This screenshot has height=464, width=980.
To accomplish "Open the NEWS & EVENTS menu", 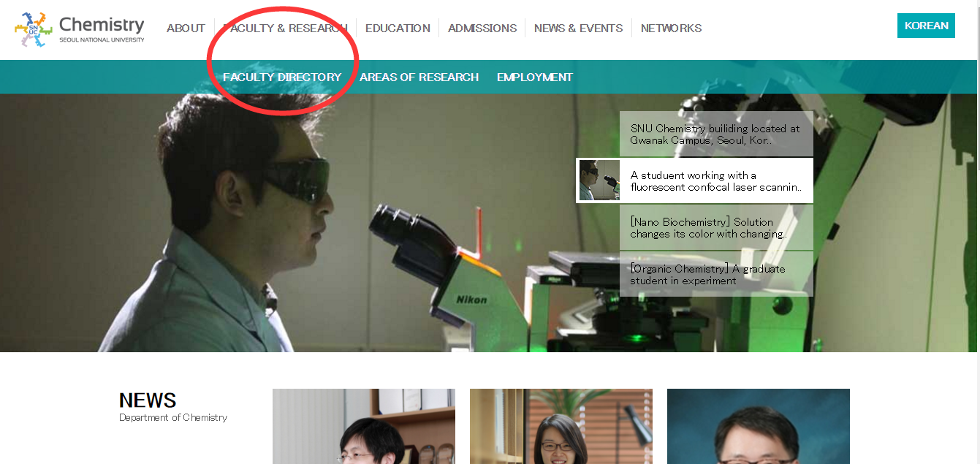I will (578, 28).
